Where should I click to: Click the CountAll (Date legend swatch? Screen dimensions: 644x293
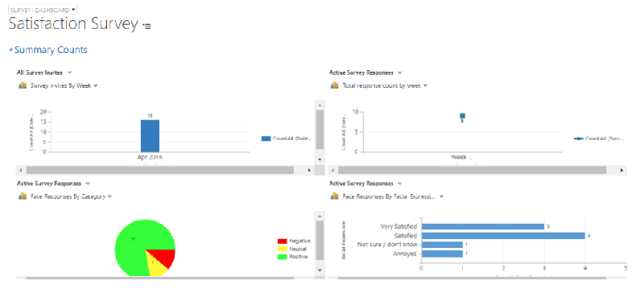click(266, 138)
